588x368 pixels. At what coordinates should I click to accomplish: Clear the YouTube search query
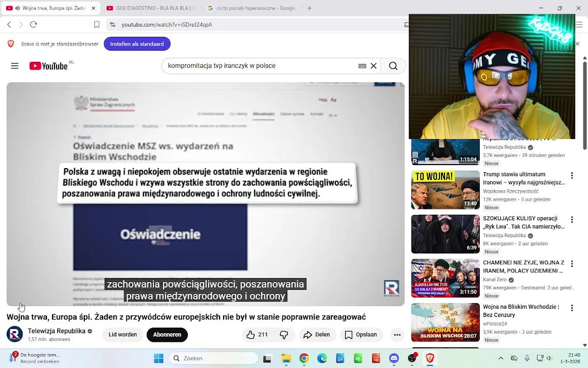pos(374,66)
